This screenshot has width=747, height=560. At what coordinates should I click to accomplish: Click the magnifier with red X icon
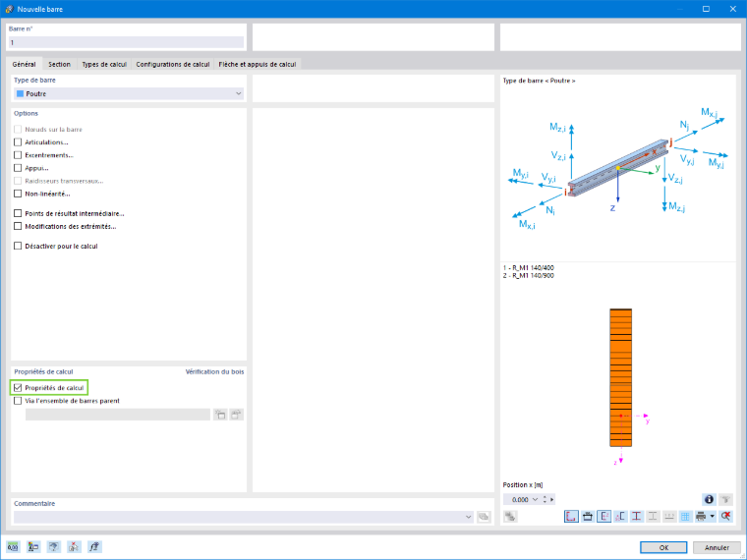[725, 516]
